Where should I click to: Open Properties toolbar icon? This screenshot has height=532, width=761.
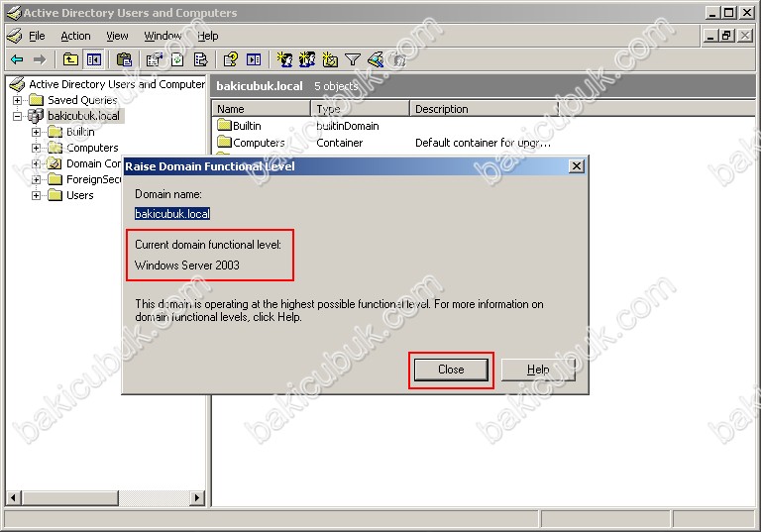tap(155, 59)
